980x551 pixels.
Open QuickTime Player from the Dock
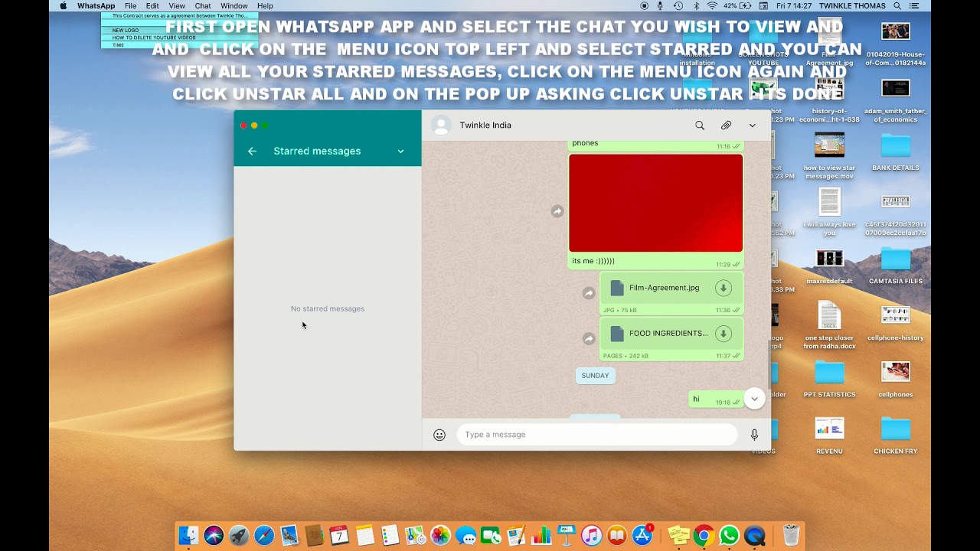point(755,536)
